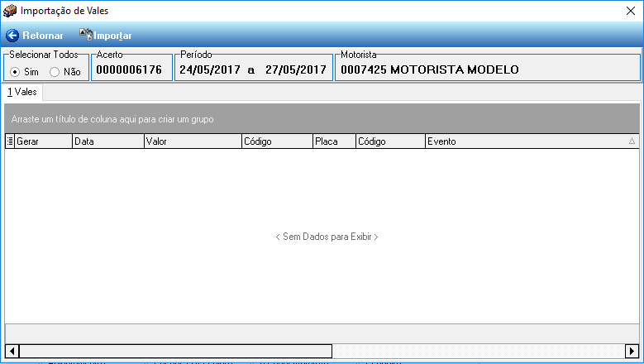Click the horizontal scrollbar left arrow
This screenshot has width=644, height=364.
point(12,352)
